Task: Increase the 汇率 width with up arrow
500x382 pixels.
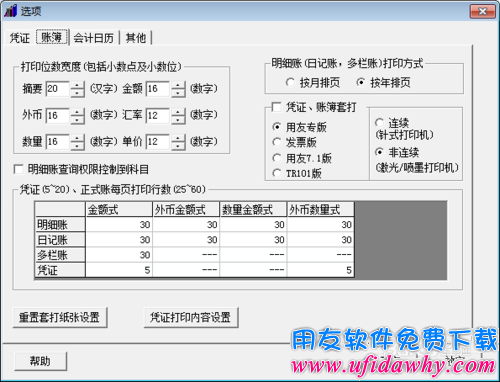Action: [x=178, y=112]
